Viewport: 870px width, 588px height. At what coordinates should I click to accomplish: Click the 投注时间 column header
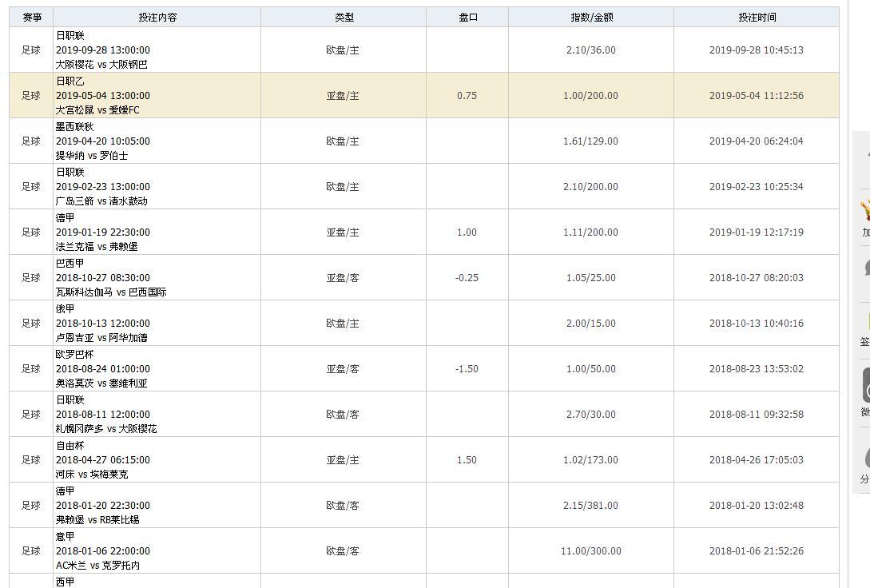click(757, 17)
